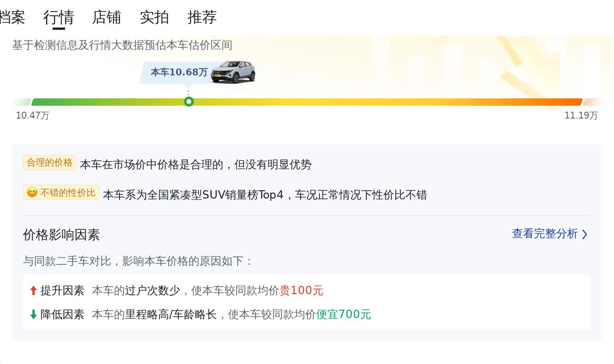Select the 行情 tab
Viewport: 614px width, 364px height.
pyautogui.click(x=59, y=17)
